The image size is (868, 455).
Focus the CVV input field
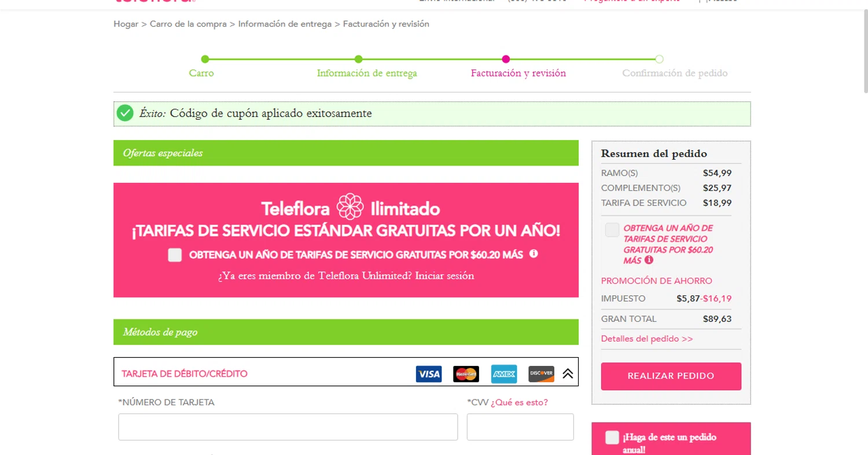[x=520, y=427]
